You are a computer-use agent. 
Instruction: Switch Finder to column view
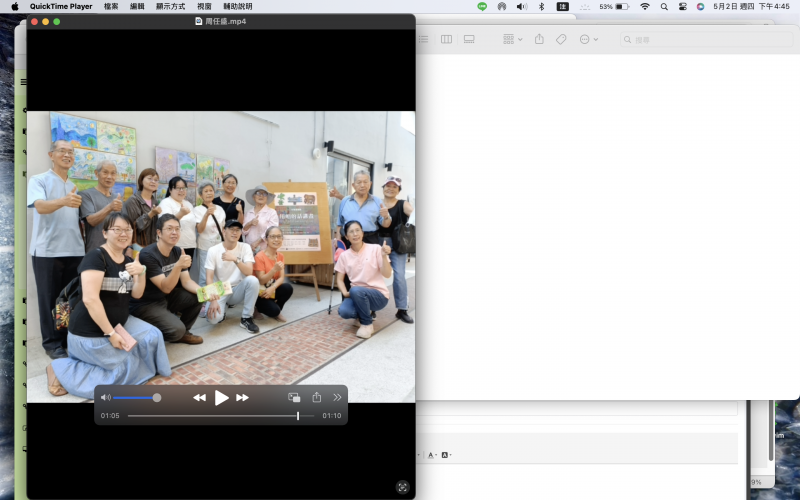click(x=446, y=39)
